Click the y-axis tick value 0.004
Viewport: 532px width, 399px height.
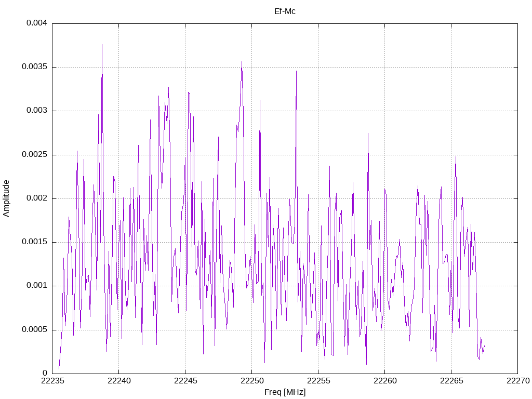click(37, 23)
